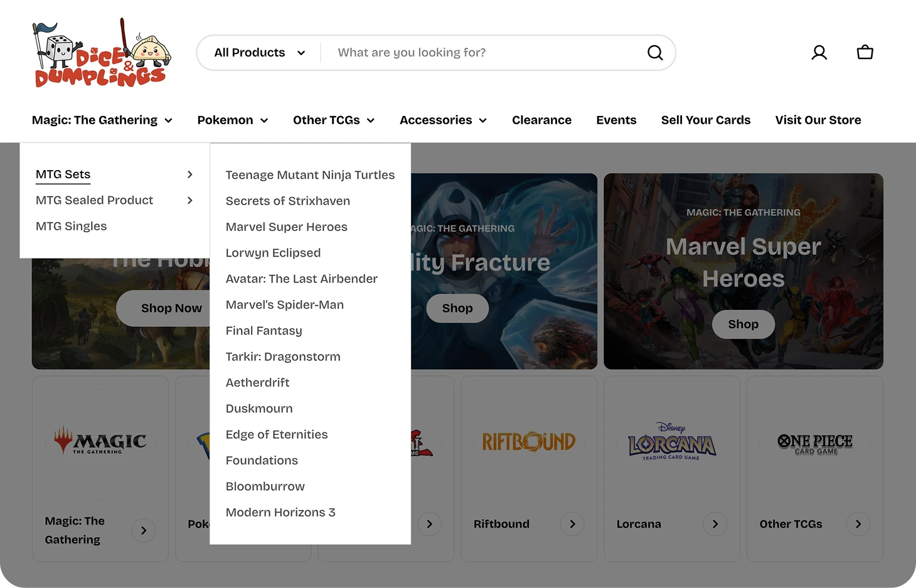Open Teenage Mutant Ninja Turtles set
916x588 pixels.
pyautogui.click(x=310, y=175)
